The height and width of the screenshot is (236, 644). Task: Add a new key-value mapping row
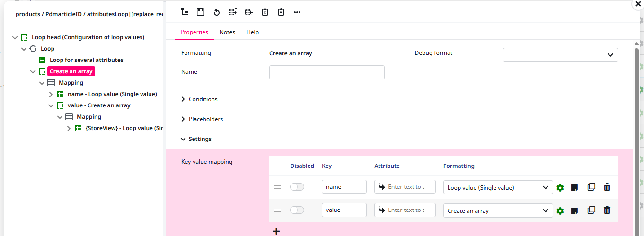point(277,231)
